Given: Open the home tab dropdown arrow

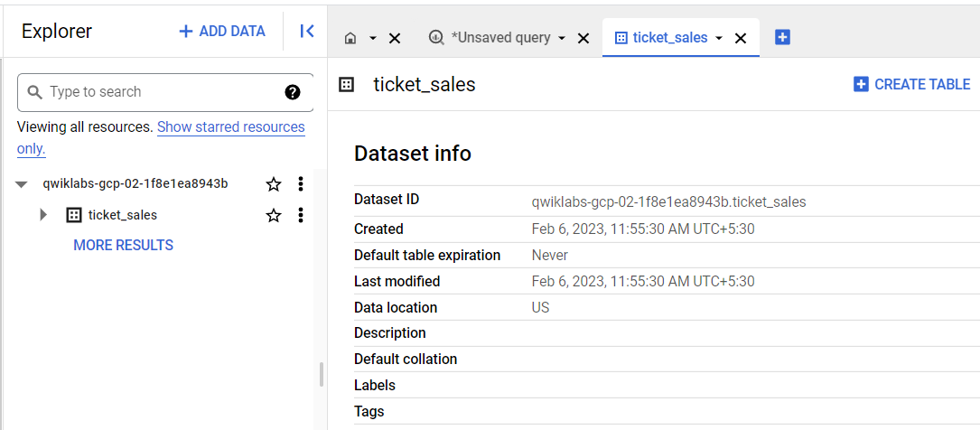Looking at the screenshot, I should (373, 39).
